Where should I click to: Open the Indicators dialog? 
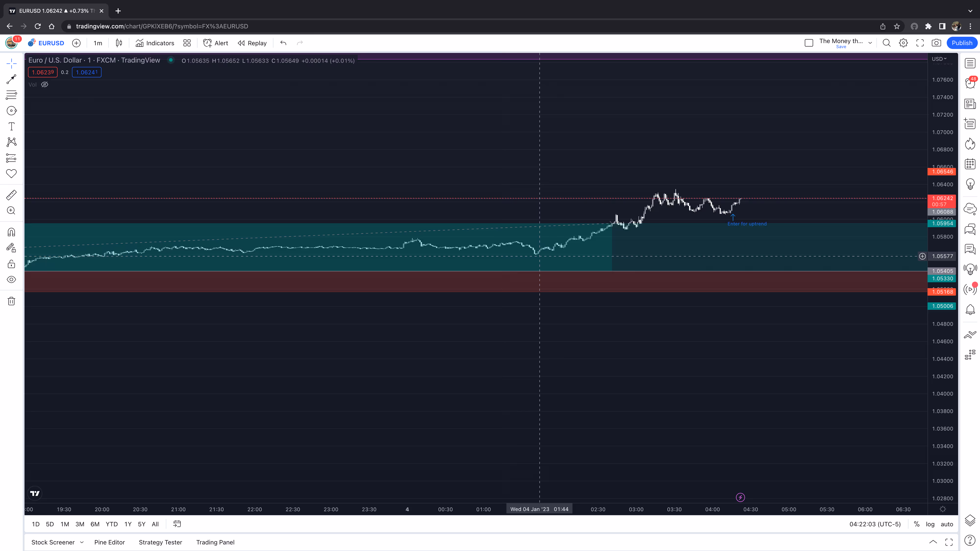155,43
